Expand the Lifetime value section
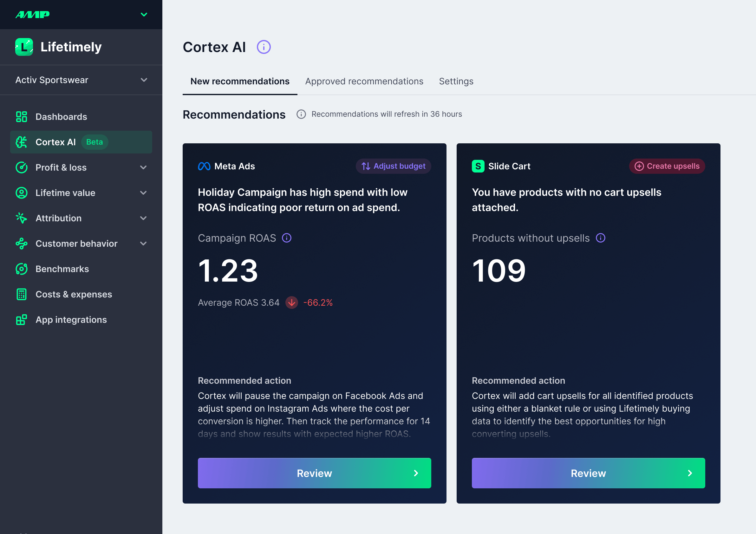Screen dimensions: 756x534 tap(143, 192)
